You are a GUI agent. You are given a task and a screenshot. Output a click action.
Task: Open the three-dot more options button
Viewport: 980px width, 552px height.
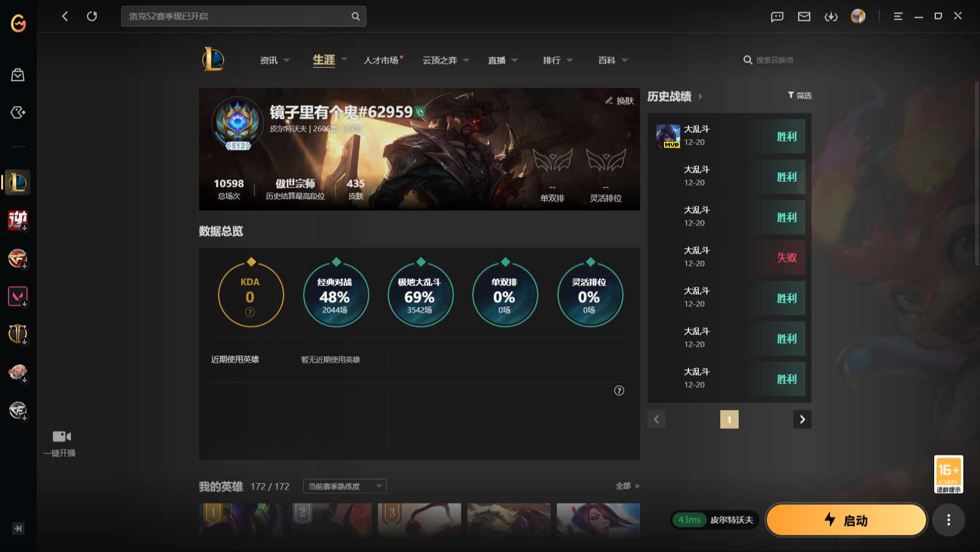tap(949, 520)
